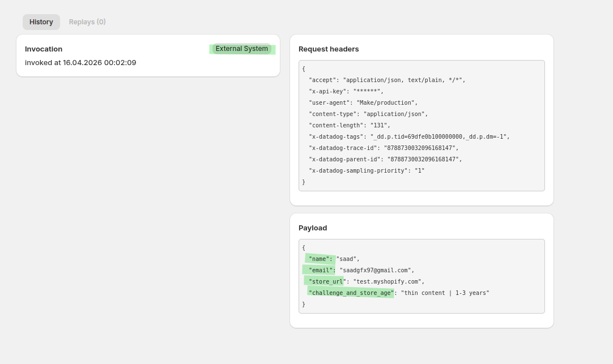Switch to the History tab
Image resolution: width=613 pixels, height=364 pixels.
[x=41, y=22]
